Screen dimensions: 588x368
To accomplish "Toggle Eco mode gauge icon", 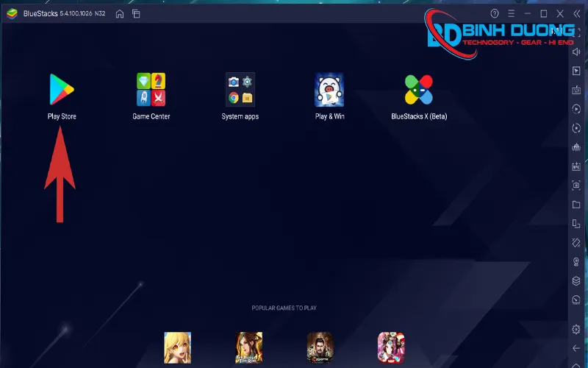I will (576, 300).
